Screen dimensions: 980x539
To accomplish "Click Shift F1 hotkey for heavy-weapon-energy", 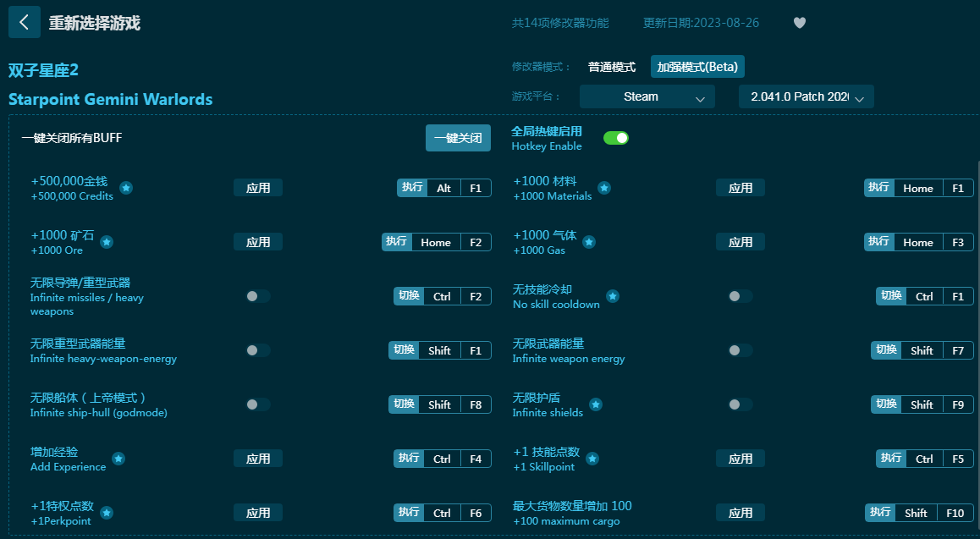I will (x=440, y=350).
